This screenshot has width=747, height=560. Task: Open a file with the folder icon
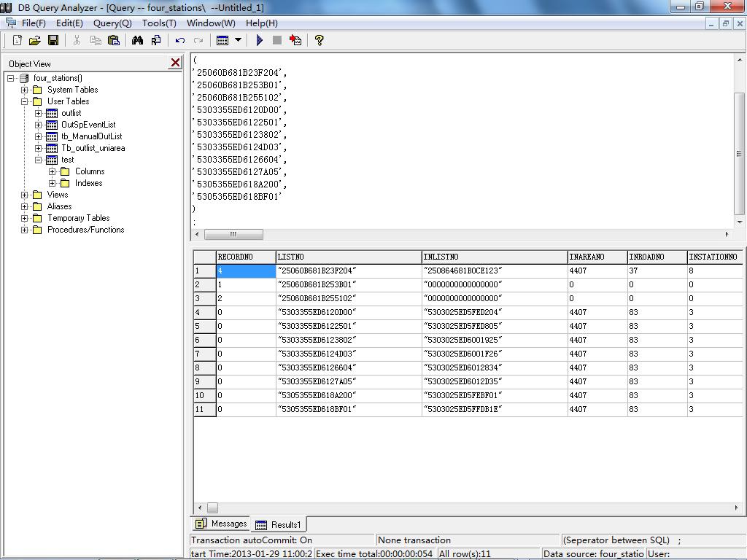click(x=34, y=41)
